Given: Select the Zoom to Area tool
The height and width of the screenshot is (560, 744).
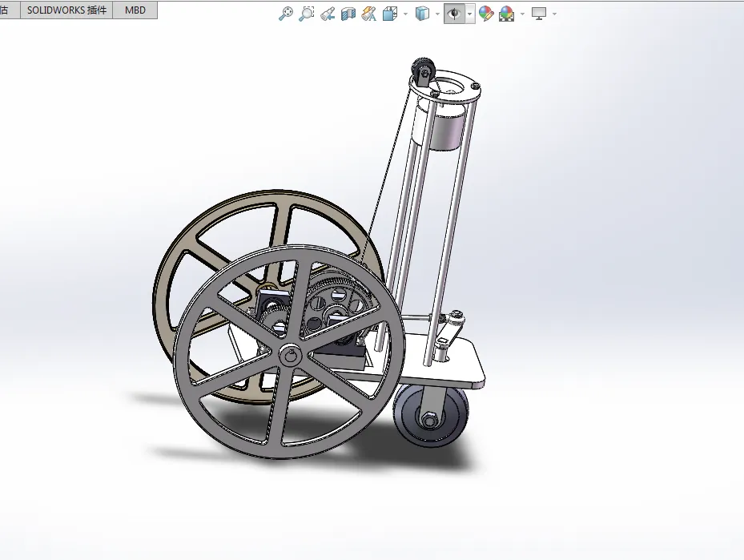Looking at the screenshot, I should click(x=307, y=14).
